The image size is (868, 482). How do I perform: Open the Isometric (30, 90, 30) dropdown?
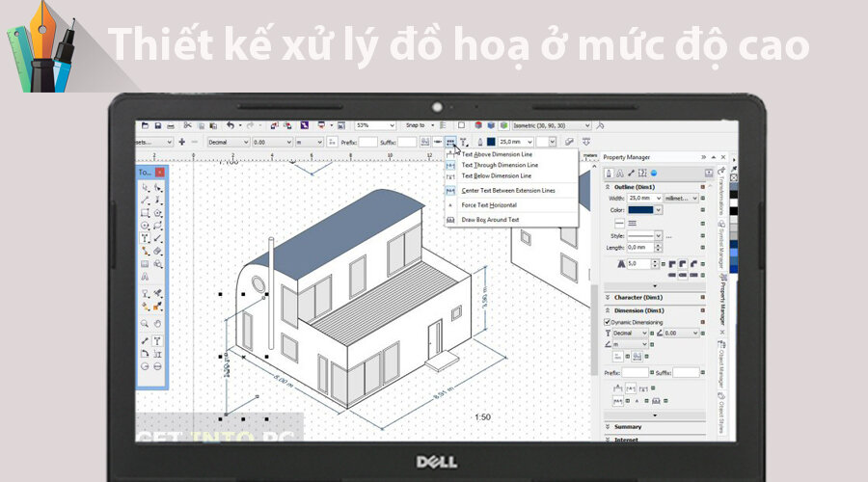tap(587, 125)
